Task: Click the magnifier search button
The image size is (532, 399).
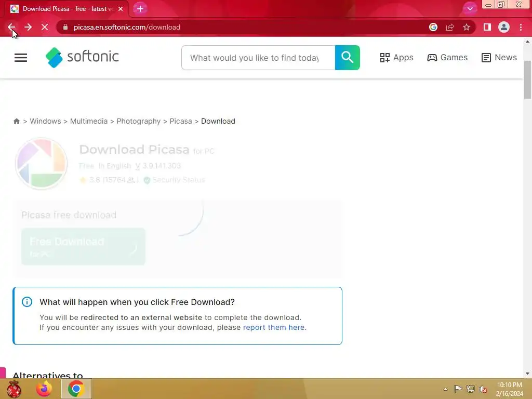Action: (x=347, y=58)
